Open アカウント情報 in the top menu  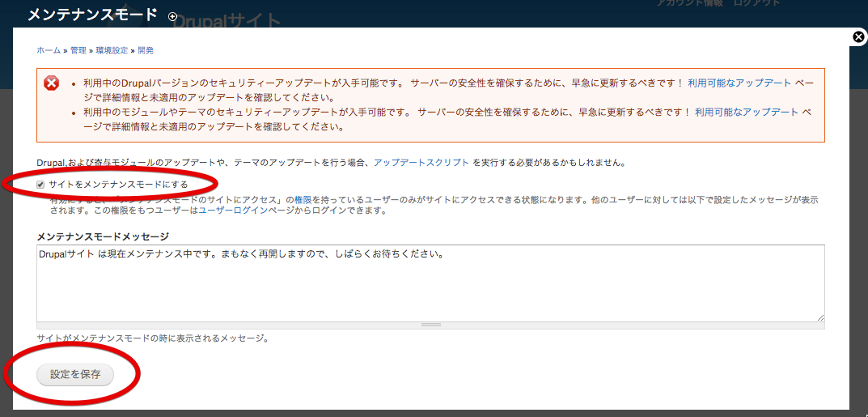pos(690,3)
